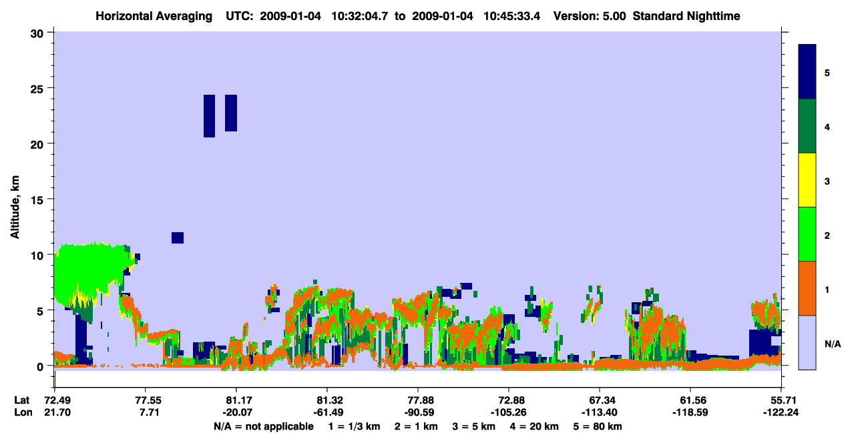Click the orange colorbar segment labeled 1
Image resolution: width=868 pixels, height=445 pixels.
click(x=807, y=288)
